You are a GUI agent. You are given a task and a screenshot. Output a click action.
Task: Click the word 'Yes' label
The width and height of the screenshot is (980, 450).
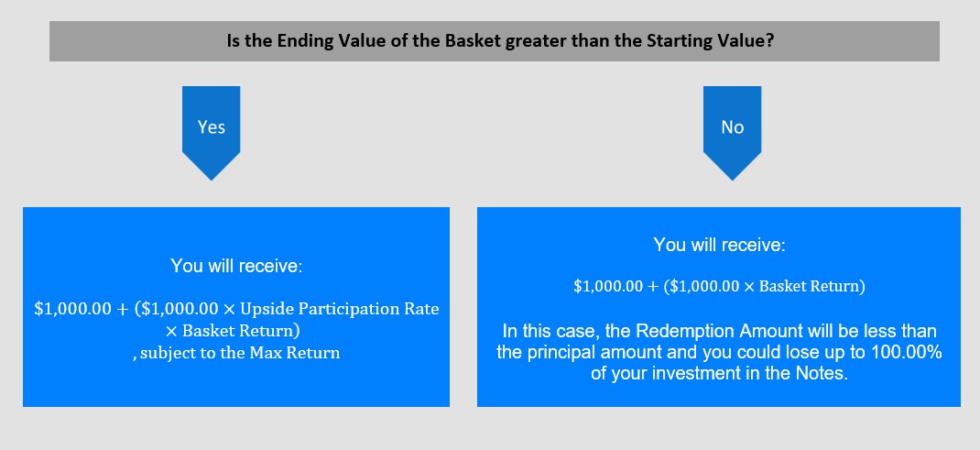tap(212, 126)
